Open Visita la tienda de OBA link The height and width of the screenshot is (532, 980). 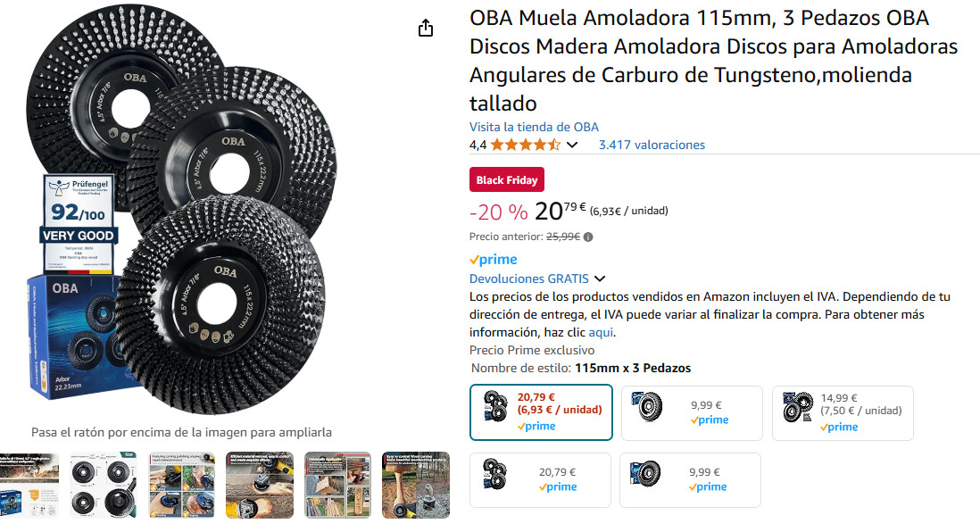(534, 127)
